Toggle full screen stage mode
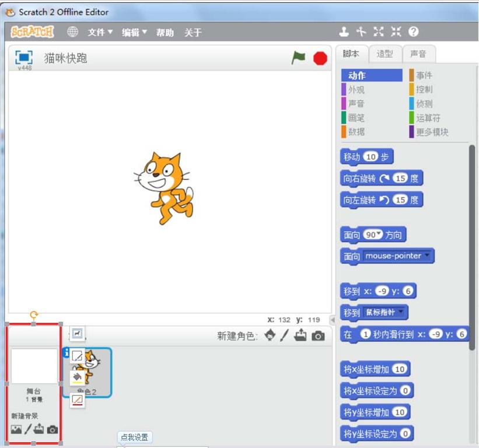The width and height of the screenshot is (479, 448). (x=24, y=57)
